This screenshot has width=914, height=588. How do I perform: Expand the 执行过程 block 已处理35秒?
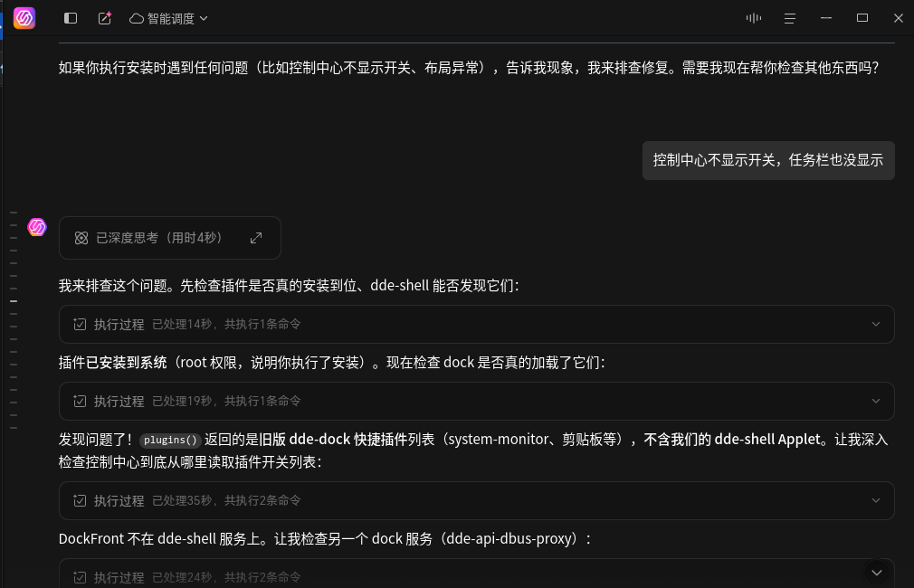click(x=476, y=500)
